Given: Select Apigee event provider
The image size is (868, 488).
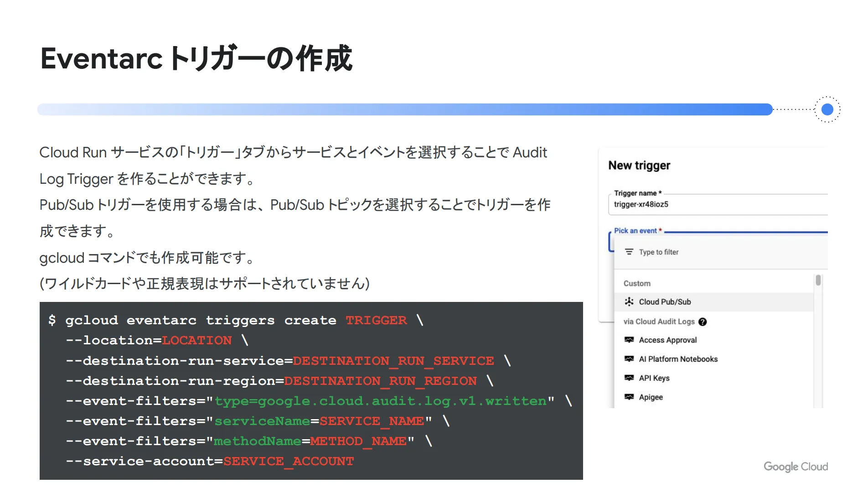Looking at the screenshot, I should pos(714,397).
